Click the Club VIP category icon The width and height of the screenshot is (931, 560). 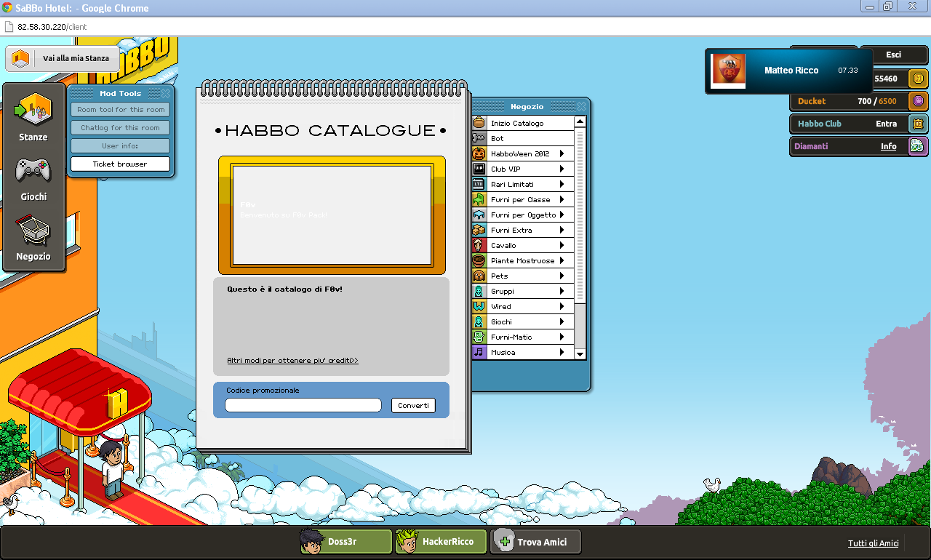pyautogui.click(x=479, y=169)
